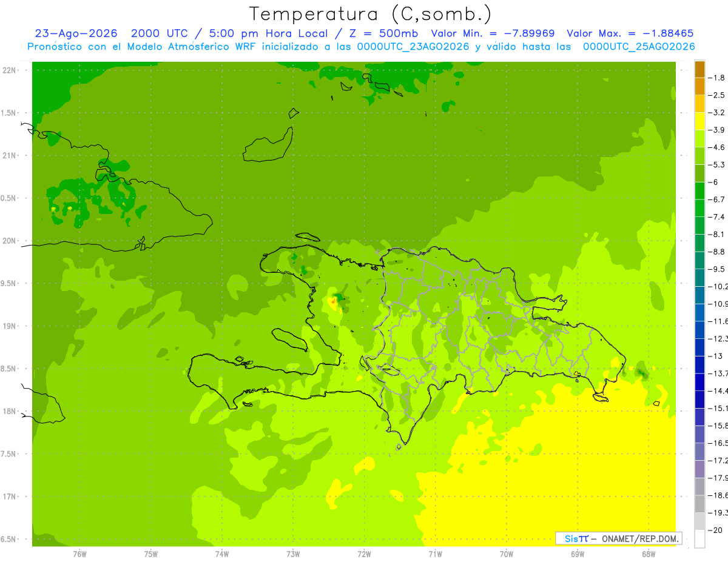The image size is (728, 562).
Task: Click the "73W" longitude label
Action: point(293,554)
